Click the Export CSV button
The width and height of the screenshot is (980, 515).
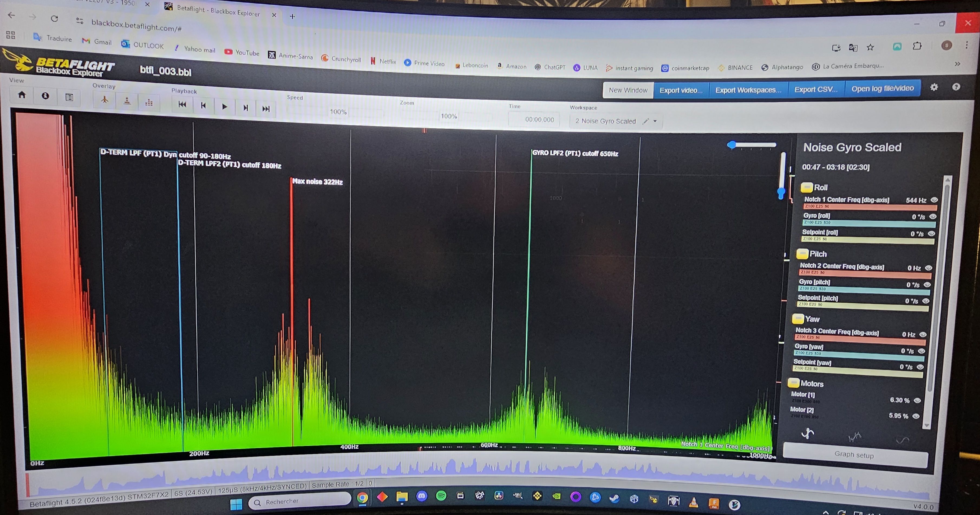[x=815, y=89]
